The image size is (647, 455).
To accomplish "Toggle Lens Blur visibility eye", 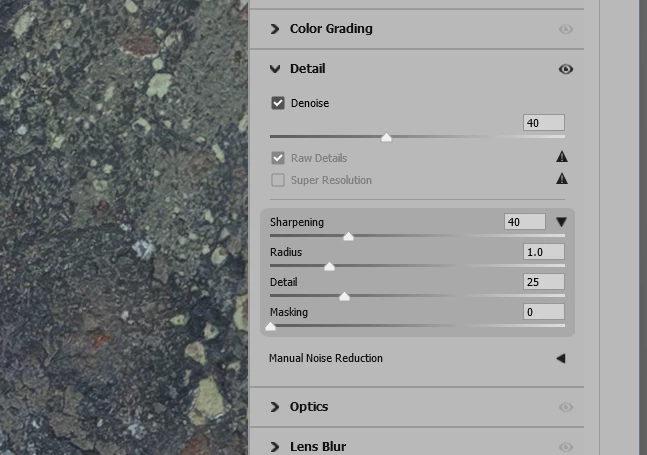I will coord(566,447).
